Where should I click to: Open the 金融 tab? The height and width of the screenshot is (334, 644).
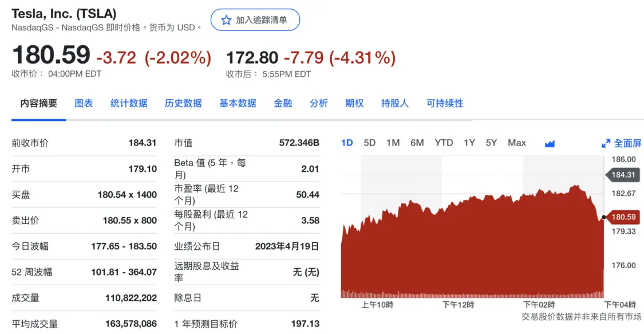283,103
